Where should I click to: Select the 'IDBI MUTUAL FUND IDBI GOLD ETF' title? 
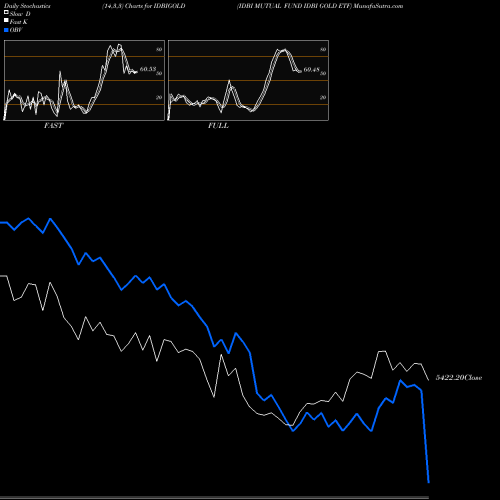tap(294, 6)
